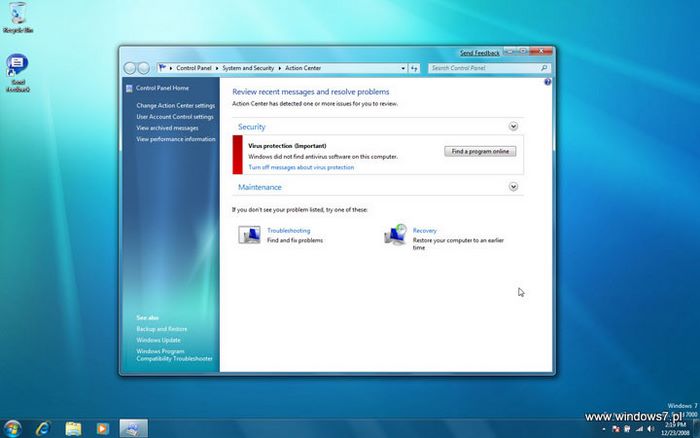Screen dimensions: 700x438
Task: Open Windows Program Compatibility Troubleshooter
Action: point(175,355)
